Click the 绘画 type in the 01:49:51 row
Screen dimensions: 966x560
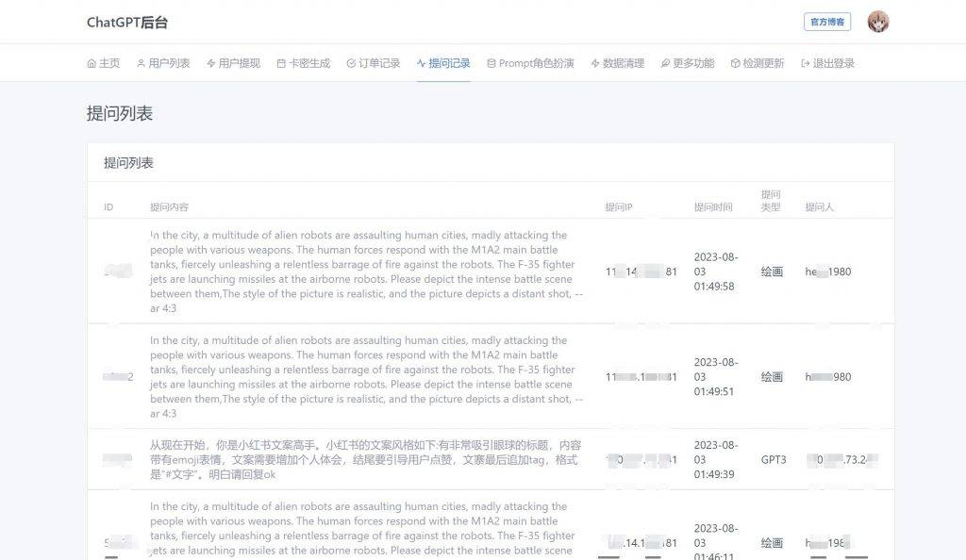click(772, 376)
